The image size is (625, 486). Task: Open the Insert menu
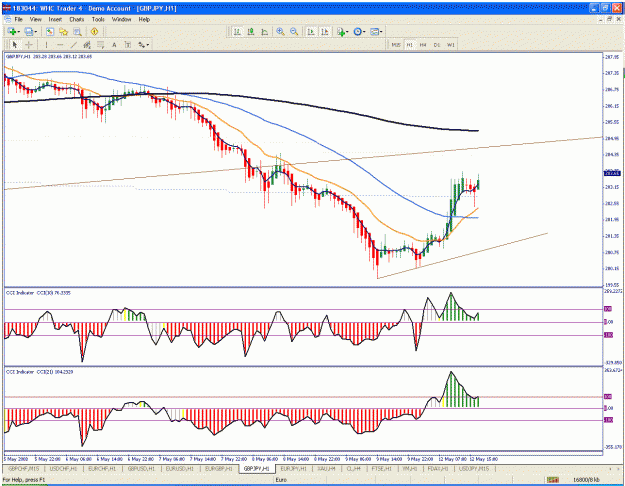tap(55, 19)
